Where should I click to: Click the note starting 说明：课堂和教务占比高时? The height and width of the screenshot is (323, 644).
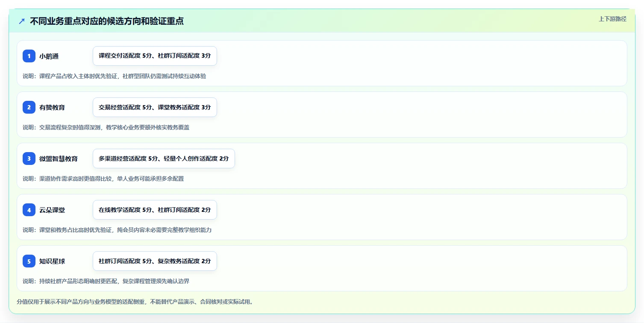pyautogui.click(x=117, y=230)
